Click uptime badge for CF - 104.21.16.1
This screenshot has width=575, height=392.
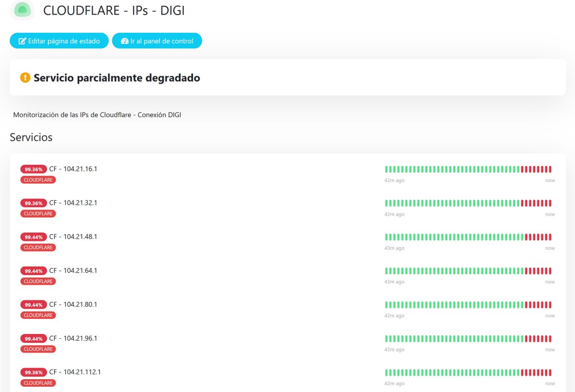tap(34, 169)
